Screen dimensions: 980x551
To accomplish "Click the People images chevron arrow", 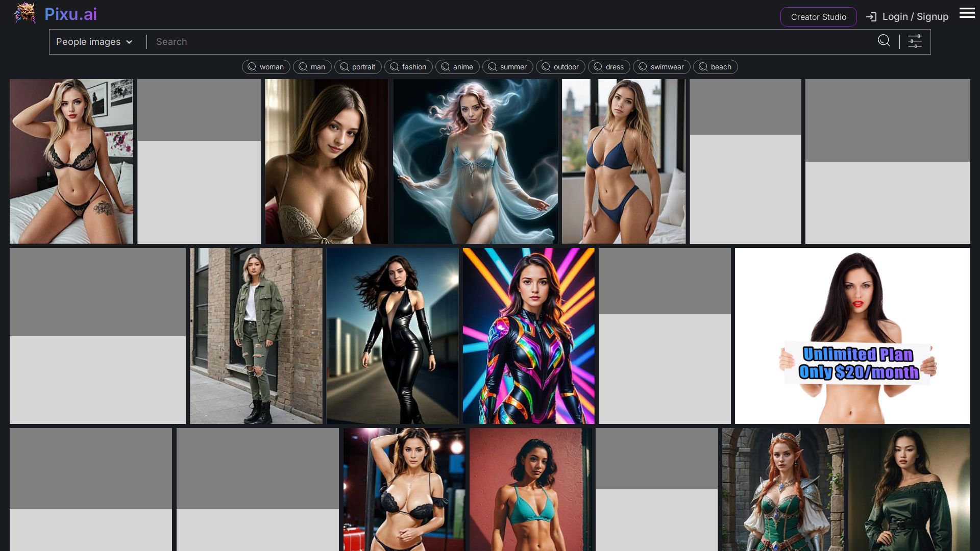I will [129, 42].
